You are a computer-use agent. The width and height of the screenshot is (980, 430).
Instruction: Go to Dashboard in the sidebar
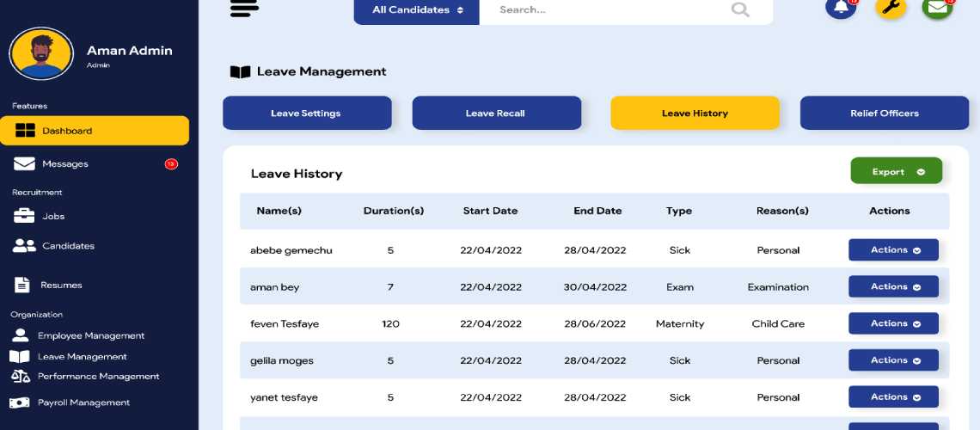(94, 131)
